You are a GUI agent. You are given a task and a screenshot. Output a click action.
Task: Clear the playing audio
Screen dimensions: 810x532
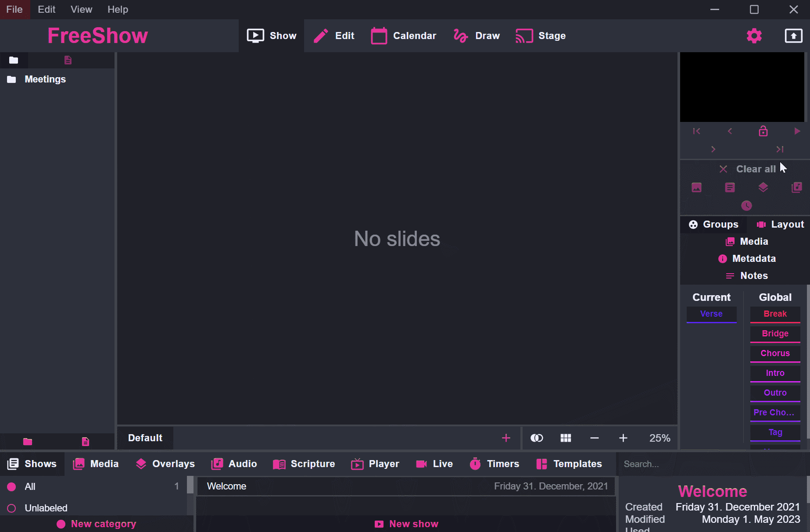tap(796, 187)
